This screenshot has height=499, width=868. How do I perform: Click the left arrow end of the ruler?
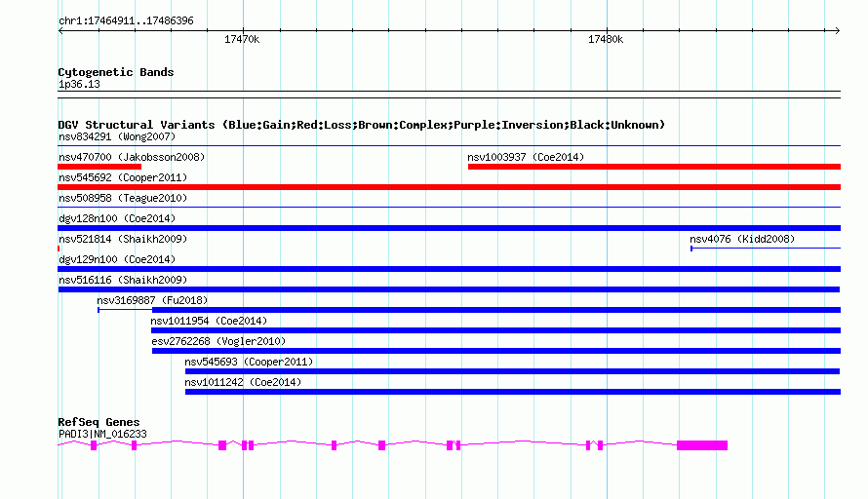coord(60,30)
